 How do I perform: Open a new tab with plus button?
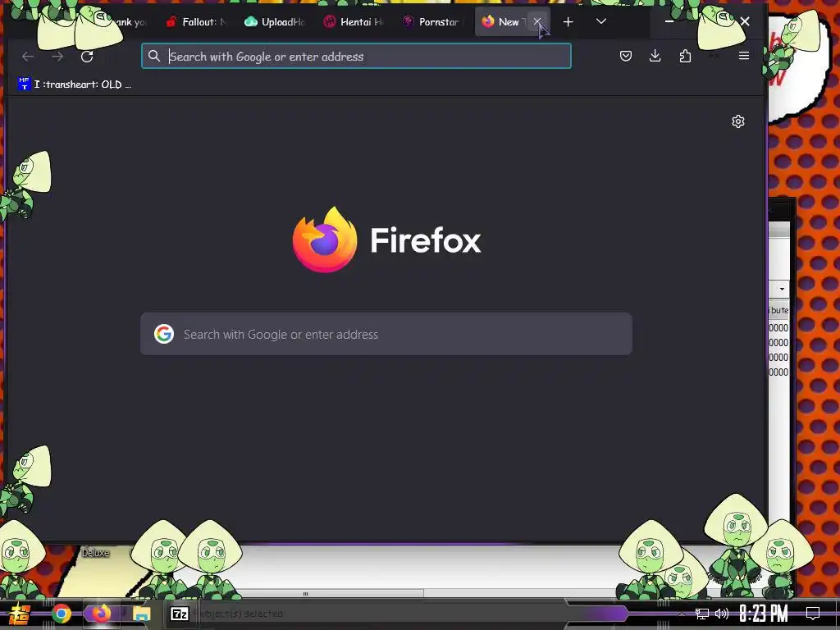coord(568,22)
